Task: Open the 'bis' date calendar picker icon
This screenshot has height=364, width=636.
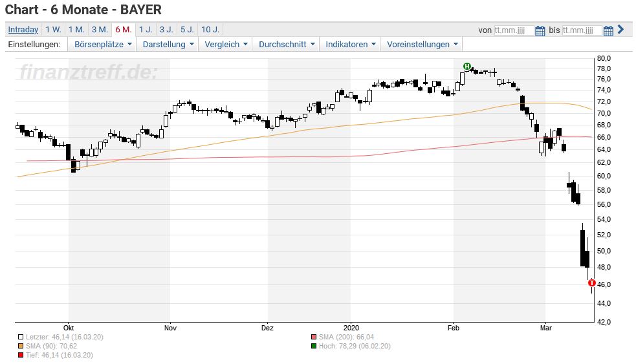Action: 608,30
